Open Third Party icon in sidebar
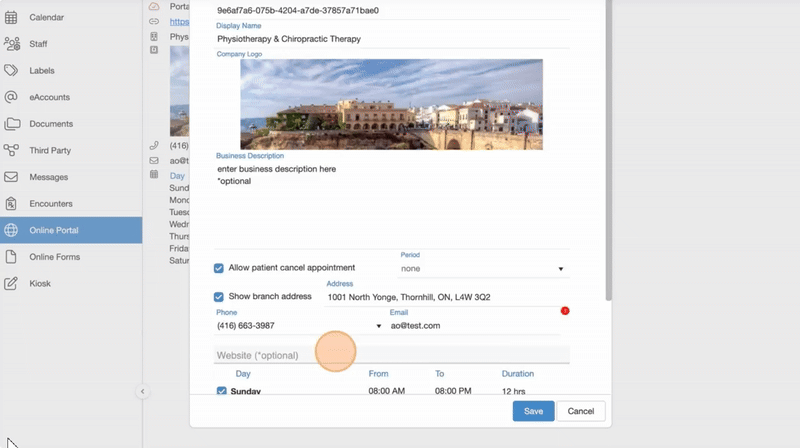The height and width of the screenshot is (448, 800). click(12, 150)
